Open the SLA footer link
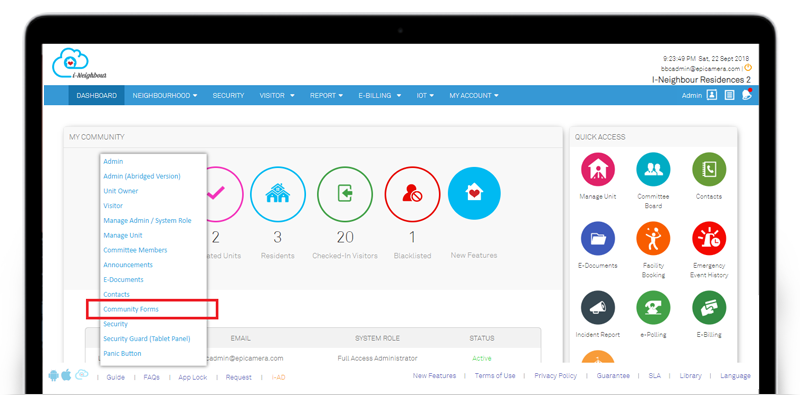Viewport: 800px width, 395px height. 655,376
